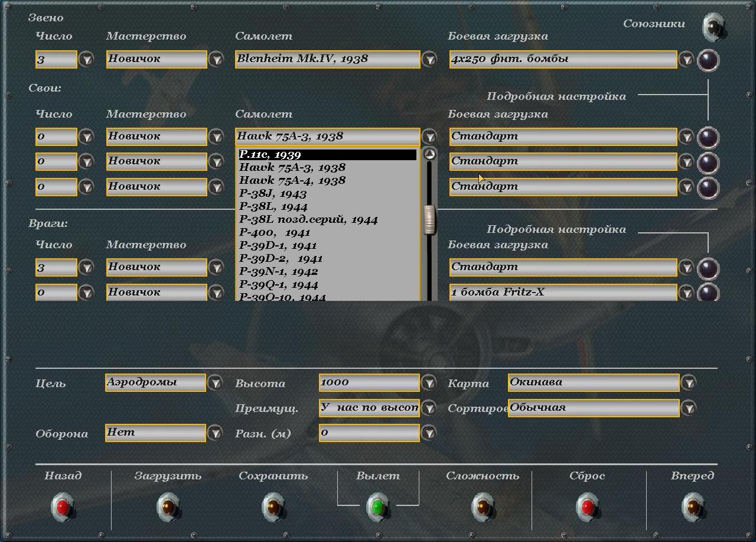Click the sorting field showing Обычная

coord(594,408)
